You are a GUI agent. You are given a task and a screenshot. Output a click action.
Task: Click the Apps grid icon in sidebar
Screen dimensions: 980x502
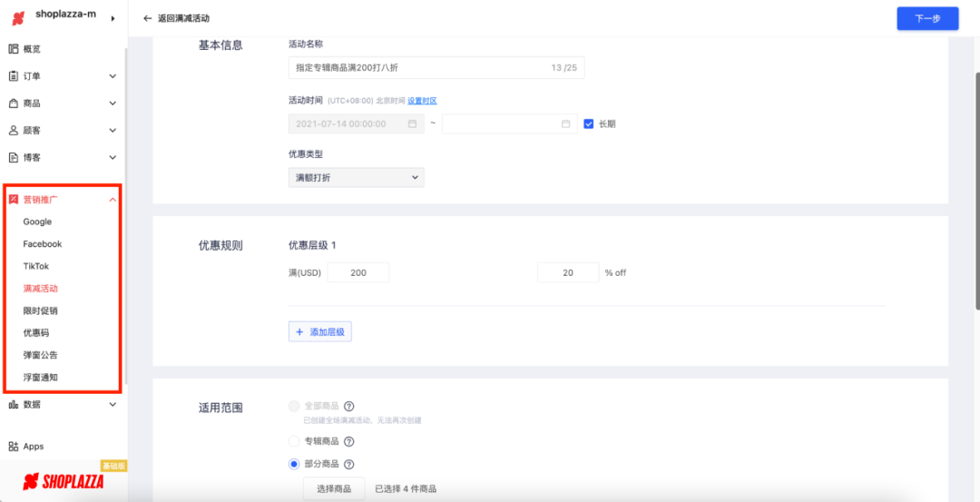tap(14, 447)
